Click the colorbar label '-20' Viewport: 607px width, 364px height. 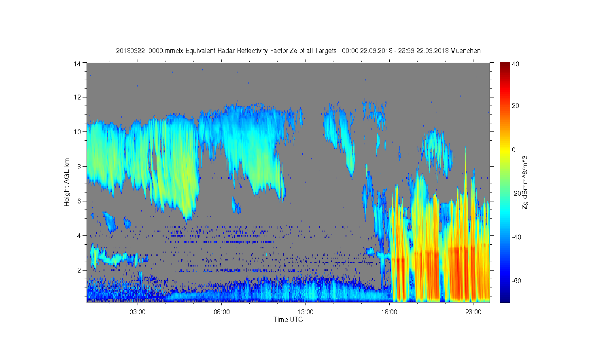517,193
